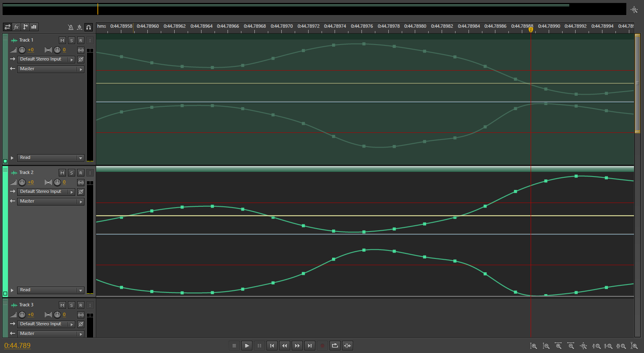The height and width of the screenshot is (353, 644).
Task: Zoom in amplitude icon
Action: pyautogui.click(x=534, y=346)
